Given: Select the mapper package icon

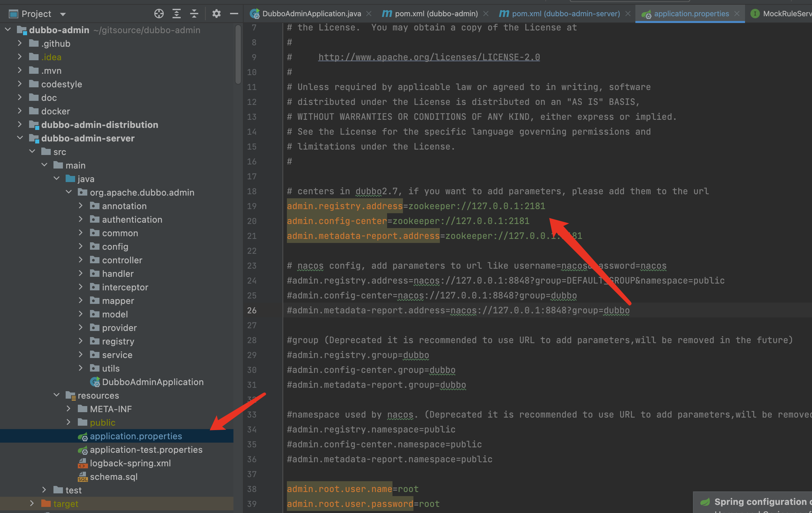Looking at the screenshot, I should tap(95, 300).
